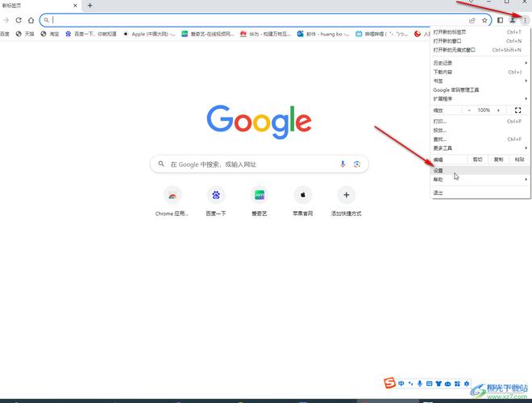Toggle Chinese input mode 中 icon
The width and height of the screenshot is (532, 403).
[401, 384]
